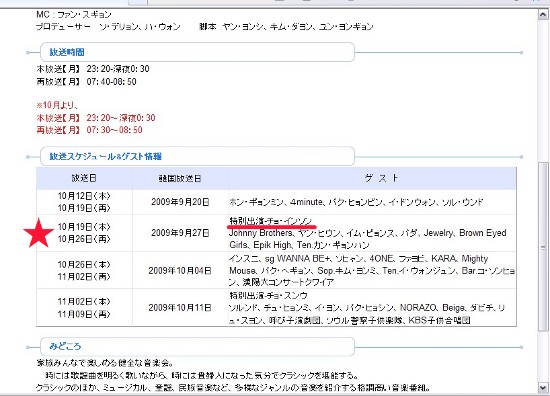Image resolution: width=550 pixels, height=396 pixels.
Task: Click the vertical scrollbar thumb
Action: point(543,247)
